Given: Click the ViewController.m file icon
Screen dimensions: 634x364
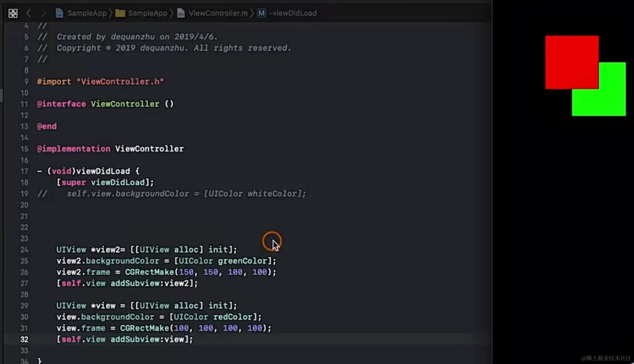Looking at the screenshot, I should [181, 13].
